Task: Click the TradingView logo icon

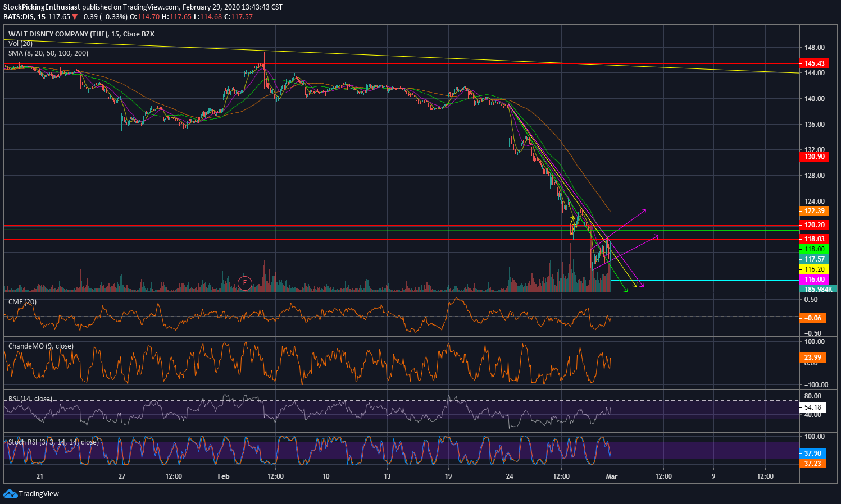Action: (10, 494)
